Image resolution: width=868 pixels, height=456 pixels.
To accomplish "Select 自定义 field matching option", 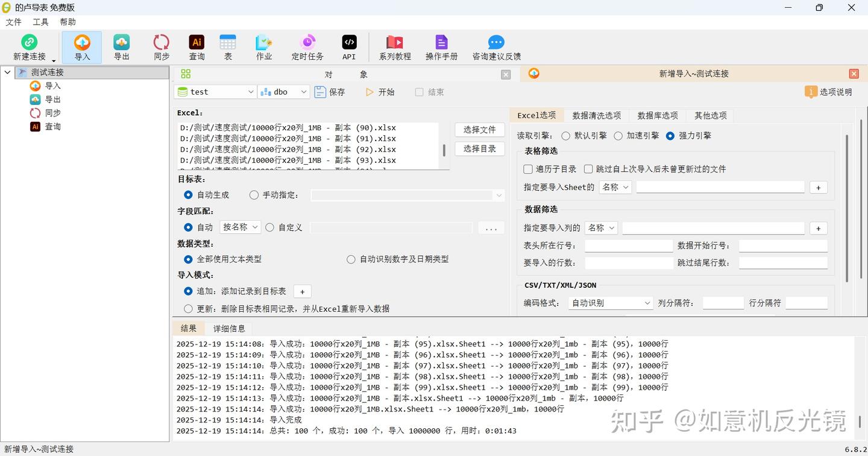I will click(x=269, y=227).
